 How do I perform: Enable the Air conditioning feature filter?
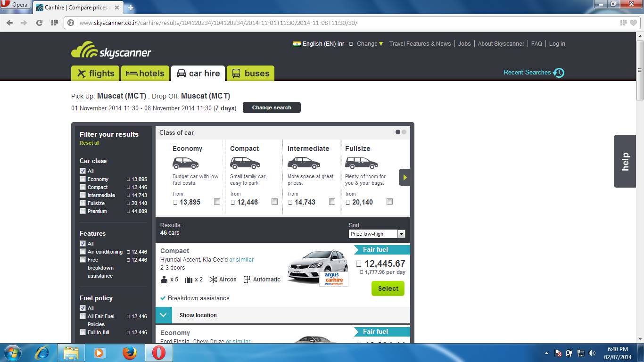point(83,252)
